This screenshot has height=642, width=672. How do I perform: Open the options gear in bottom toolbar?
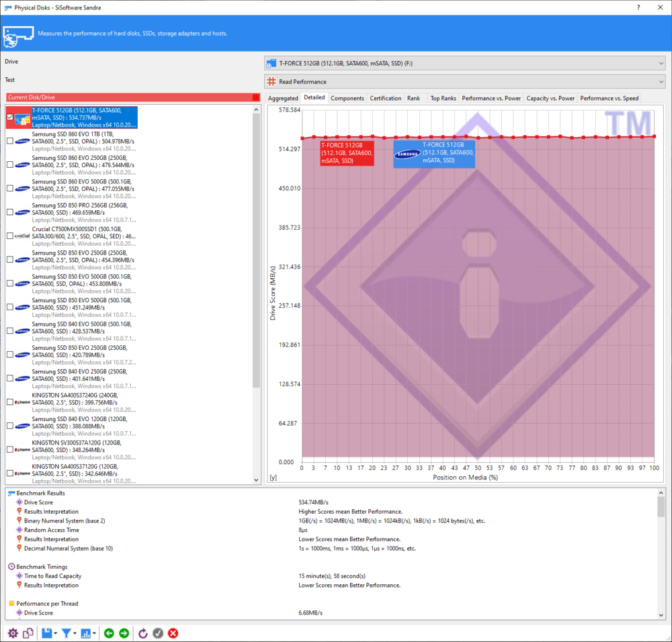click(13, 633)
